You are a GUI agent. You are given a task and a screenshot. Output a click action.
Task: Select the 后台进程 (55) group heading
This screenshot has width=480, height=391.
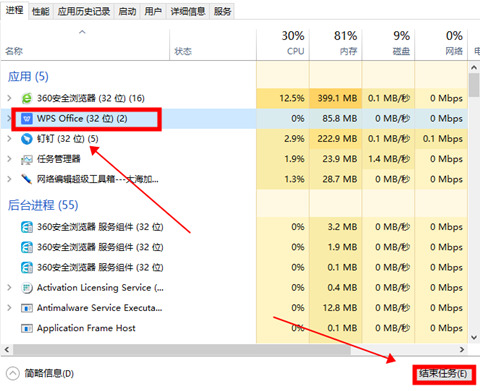[43, 205]
